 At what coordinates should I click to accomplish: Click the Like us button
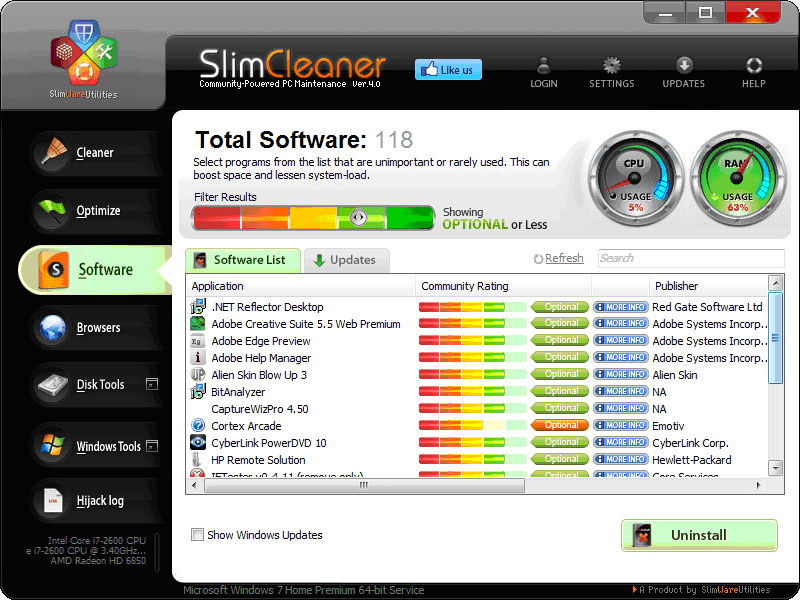point(448,70)
